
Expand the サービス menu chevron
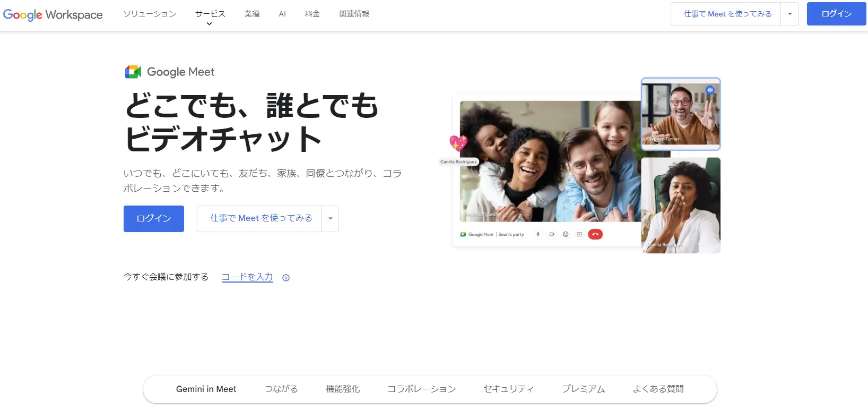click(209, 24)
